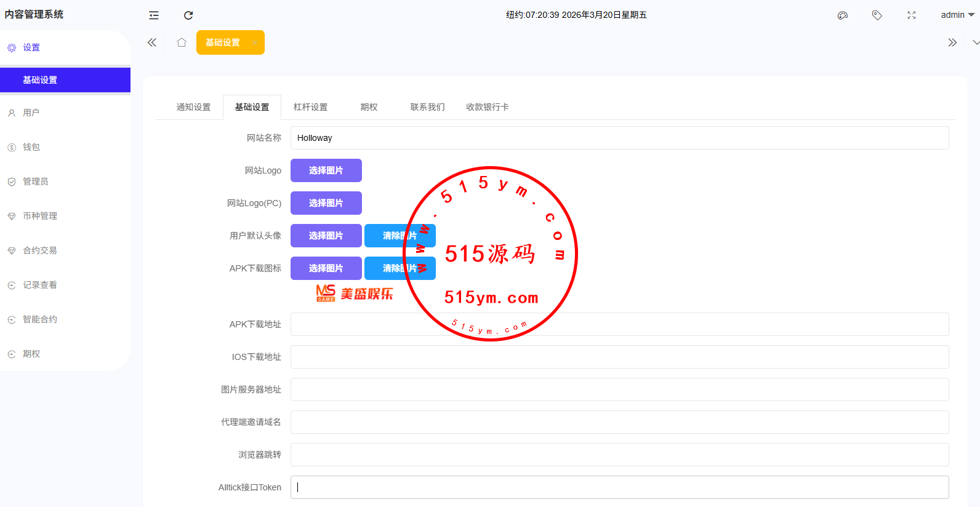Click the APK download icon thumbnail
Image resolution: width=980 pixels, height=507 pixels.
click(355, 293)
